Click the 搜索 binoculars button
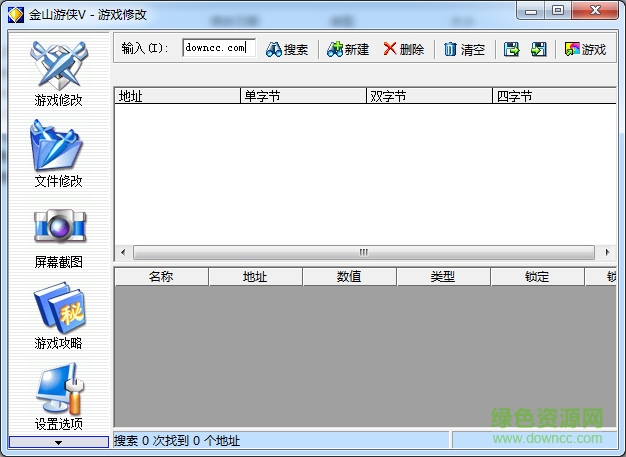 287,49
